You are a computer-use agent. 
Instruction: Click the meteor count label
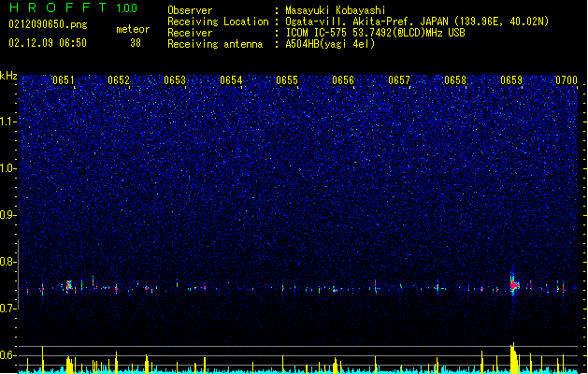[x=133, y=29]
